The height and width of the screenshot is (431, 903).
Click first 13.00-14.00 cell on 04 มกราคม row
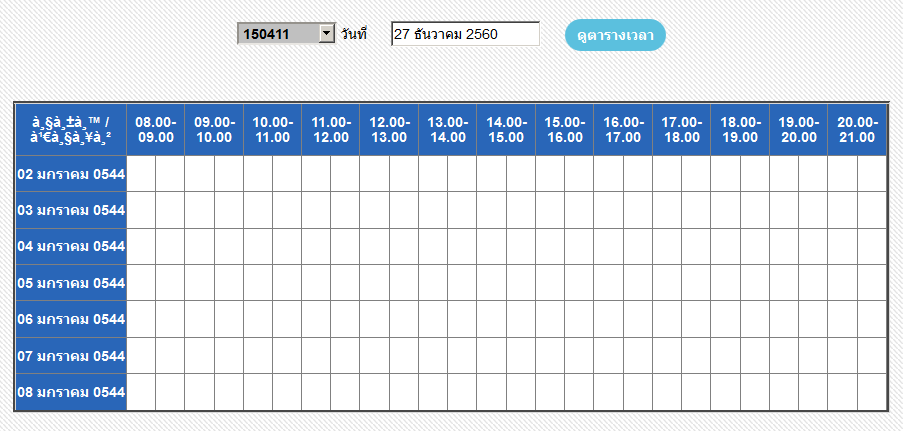pyautogui.click(x=433, y=246)
